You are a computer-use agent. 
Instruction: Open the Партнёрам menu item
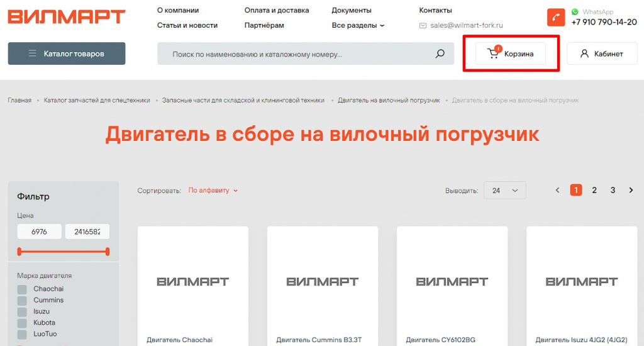(x=264, y=25)
